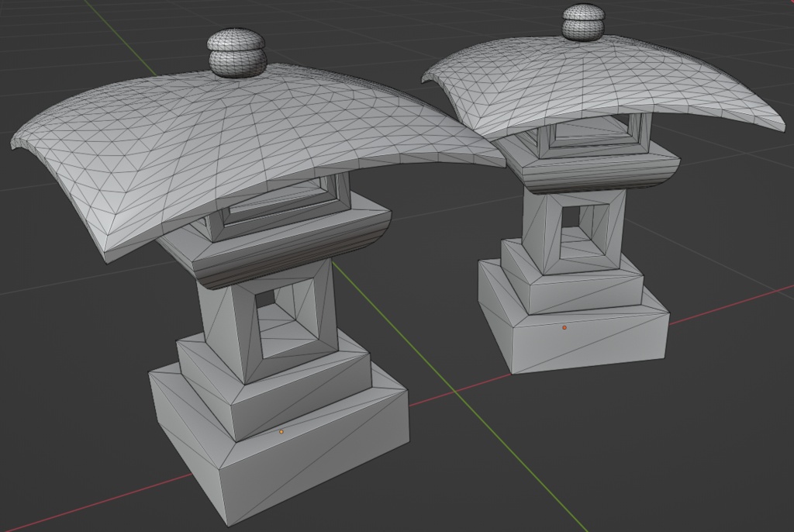Click the finial knob atop the right lantern

pos(584,22)
